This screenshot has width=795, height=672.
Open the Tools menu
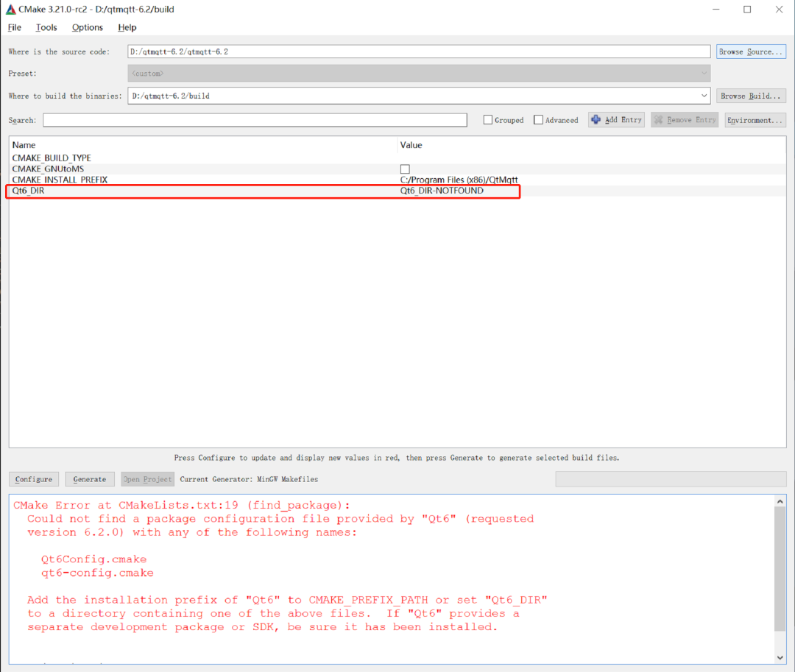tap(46, 27)
